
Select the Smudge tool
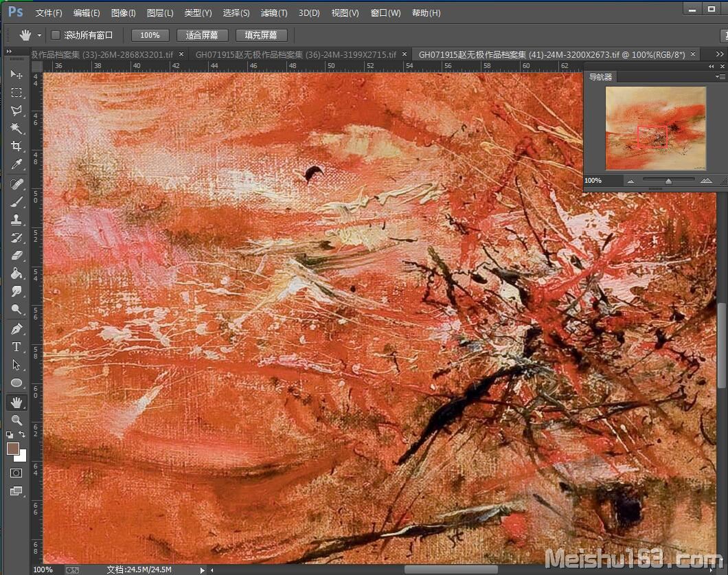click(x=16, y=291)
